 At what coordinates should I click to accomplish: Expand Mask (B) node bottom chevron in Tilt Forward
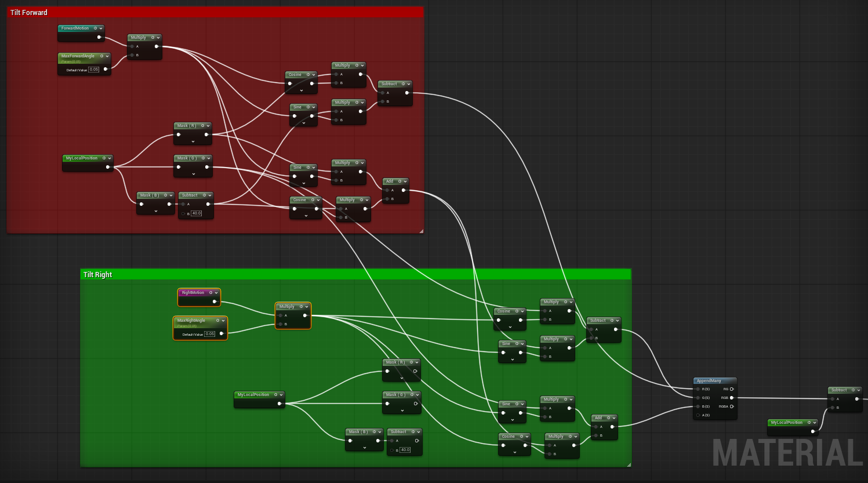pos(155,211)
